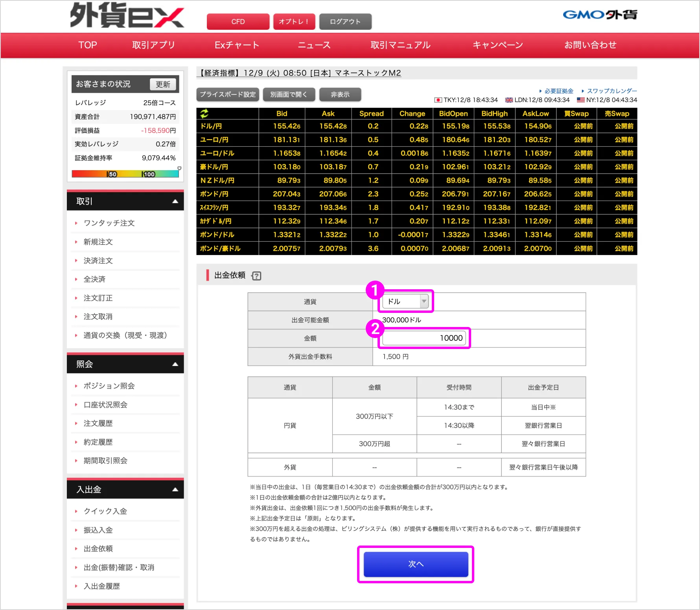Click the 更新 button in customer status

pyautogui.click(x=163, y=84)
